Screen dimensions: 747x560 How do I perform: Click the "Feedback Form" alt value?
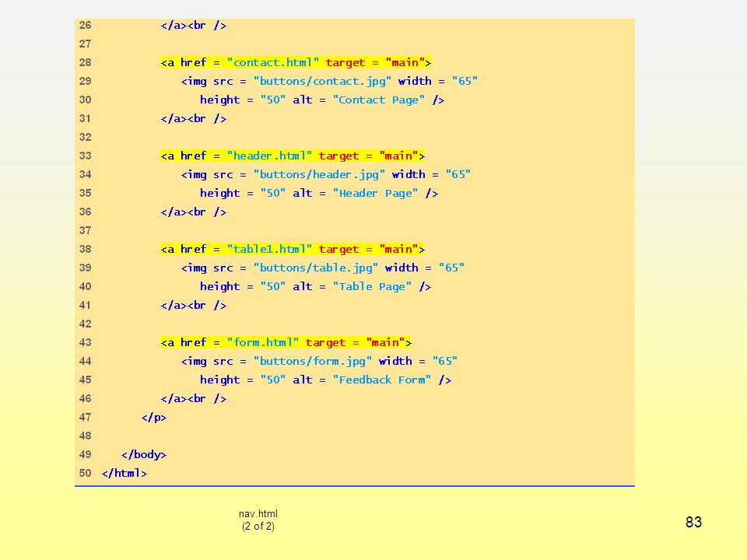pos(382,380)
